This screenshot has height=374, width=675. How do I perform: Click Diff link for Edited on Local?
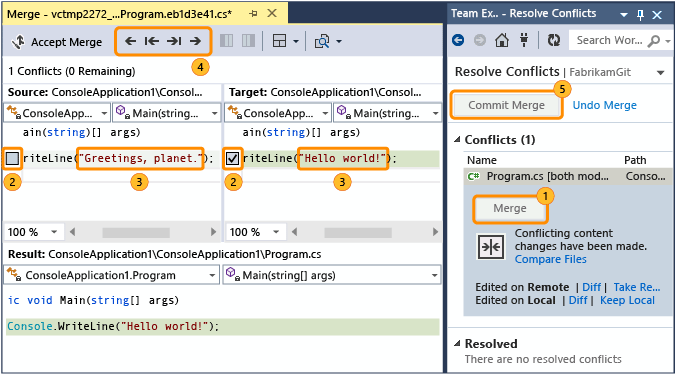(x=578, y=300)
